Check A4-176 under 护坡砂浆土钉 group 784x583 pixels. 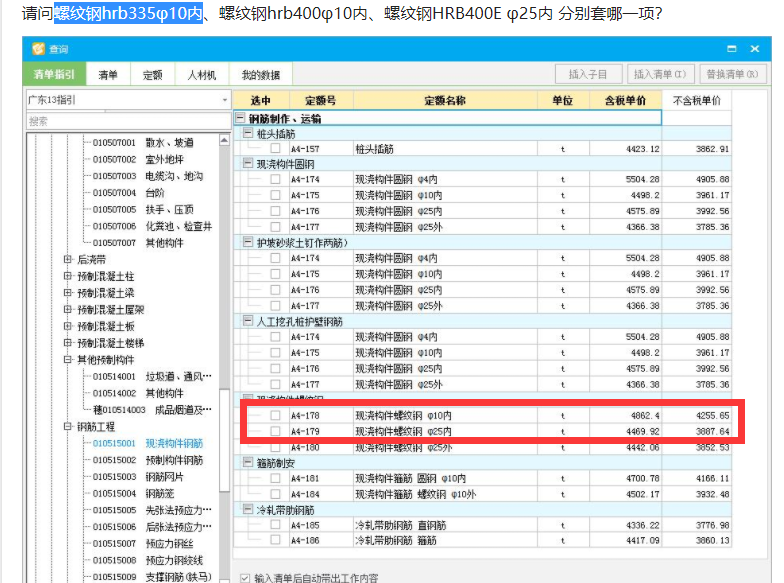click(x=275, y=290)
